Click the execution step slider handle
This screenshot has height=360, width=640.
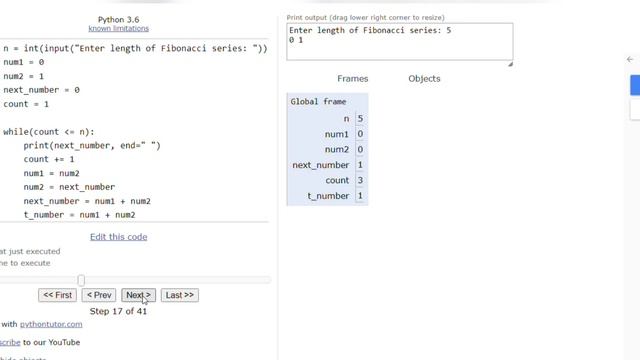[x=81, y=280]
